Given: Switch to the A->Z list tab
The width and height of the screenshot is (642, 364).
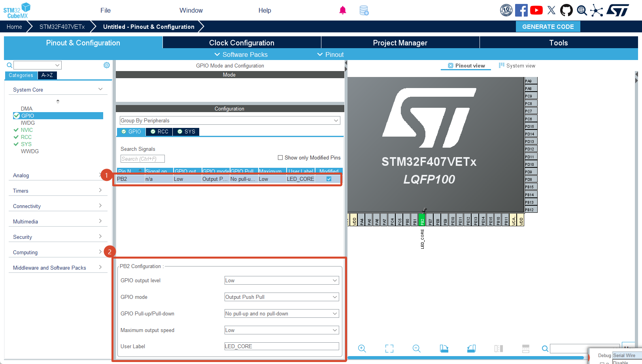Looking at the screenshot, I should pyautogui.click(x=47, y=75).
